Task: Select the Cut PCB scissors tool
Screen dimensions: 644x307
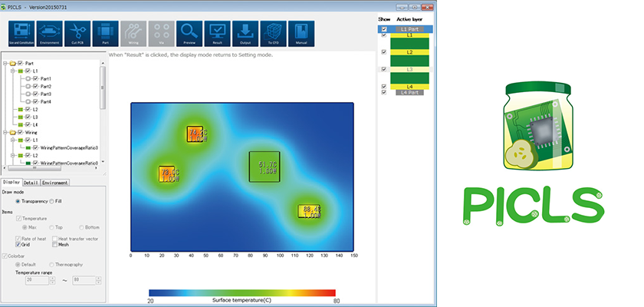Action: tap(77, 34)
